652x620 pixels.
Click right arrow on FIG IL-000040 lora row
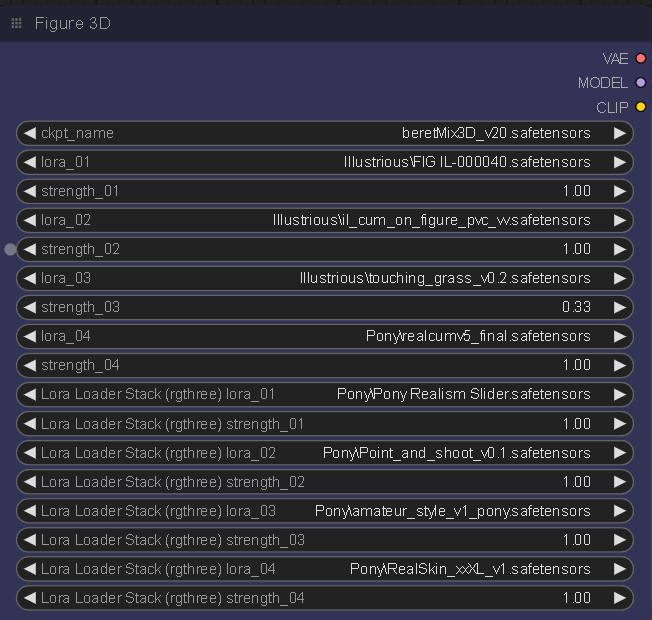pyautogui.click(x=620, y=162)
